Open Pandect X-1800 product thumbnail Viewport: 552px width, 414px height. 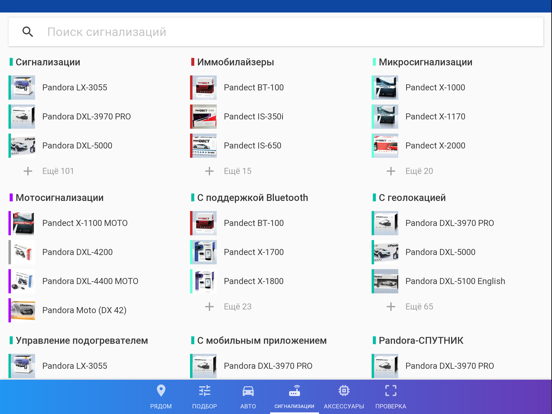point(203,281)
